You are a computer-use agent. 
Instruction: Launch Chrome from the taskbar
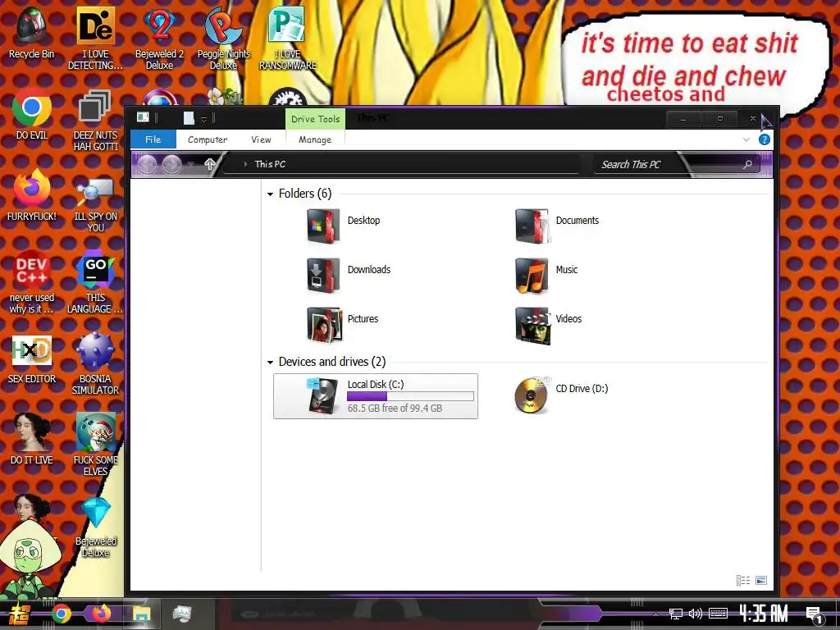pyautogui.click(x=61, y=614)
